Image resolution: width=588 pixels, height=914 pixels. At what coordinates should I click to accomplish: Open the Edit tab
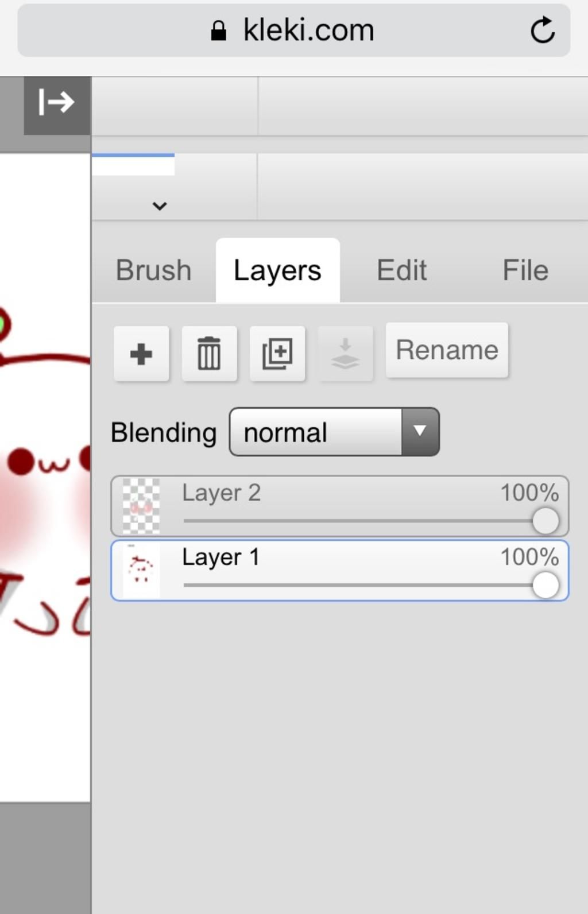(401, 270)
